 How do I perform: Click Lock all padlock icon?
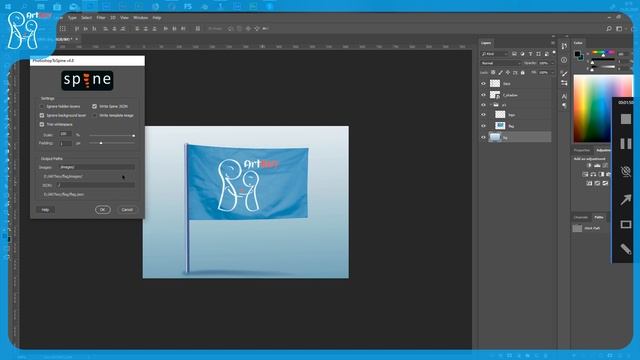click(522, 73)
